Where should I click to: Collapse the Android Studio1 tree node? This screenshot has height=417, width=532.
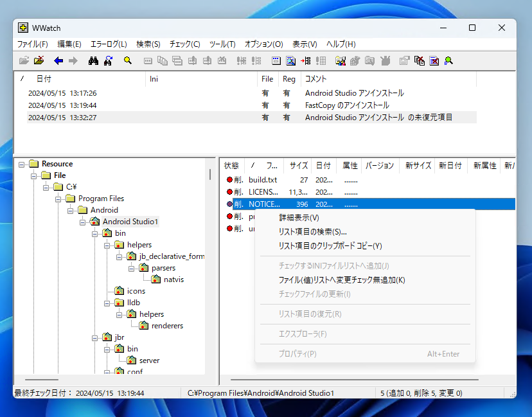[x=82, y=222]
